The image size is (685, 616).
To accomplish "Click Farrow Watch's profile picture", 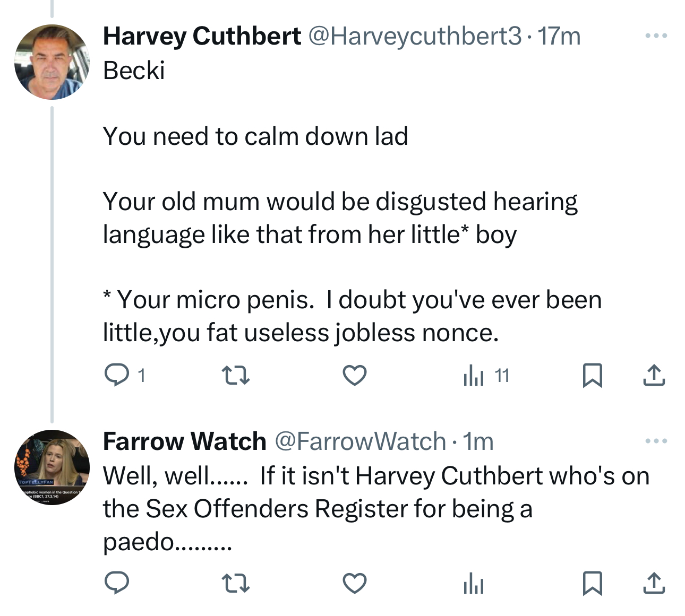I will click(52, 467).
